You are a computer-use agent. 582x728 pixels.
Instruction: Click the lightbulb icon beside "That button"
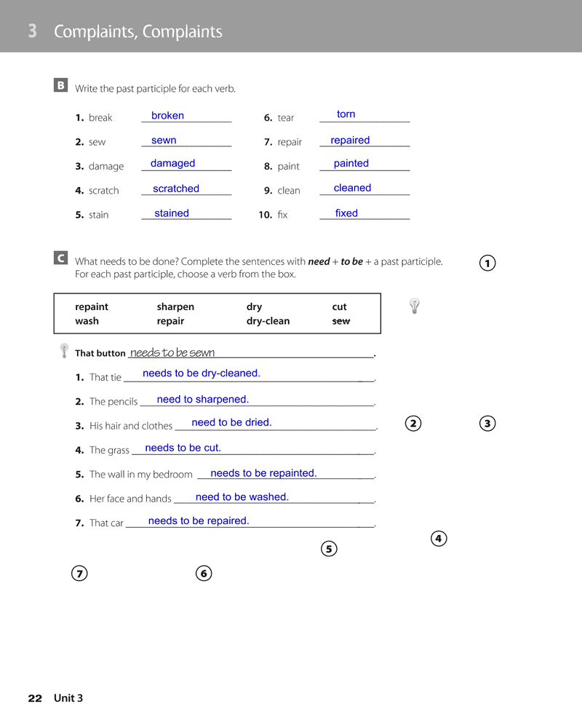click(x=64, y=351)
